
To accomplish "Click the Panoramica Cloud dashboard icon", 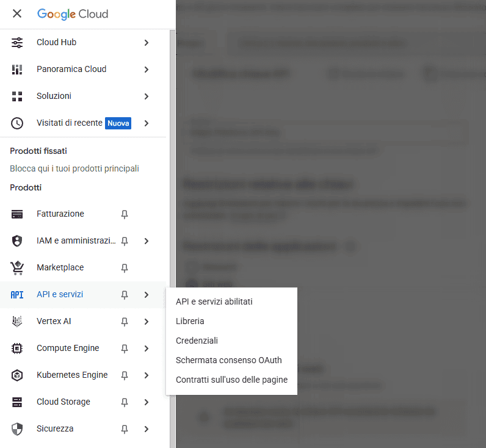I will [17, 70].
